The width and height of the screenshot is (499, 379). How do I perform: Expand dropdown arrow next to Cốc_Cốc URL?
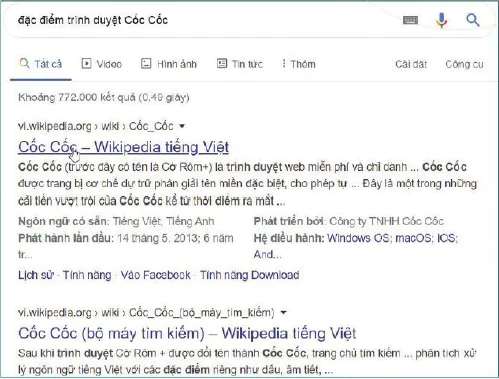[182, 126]
